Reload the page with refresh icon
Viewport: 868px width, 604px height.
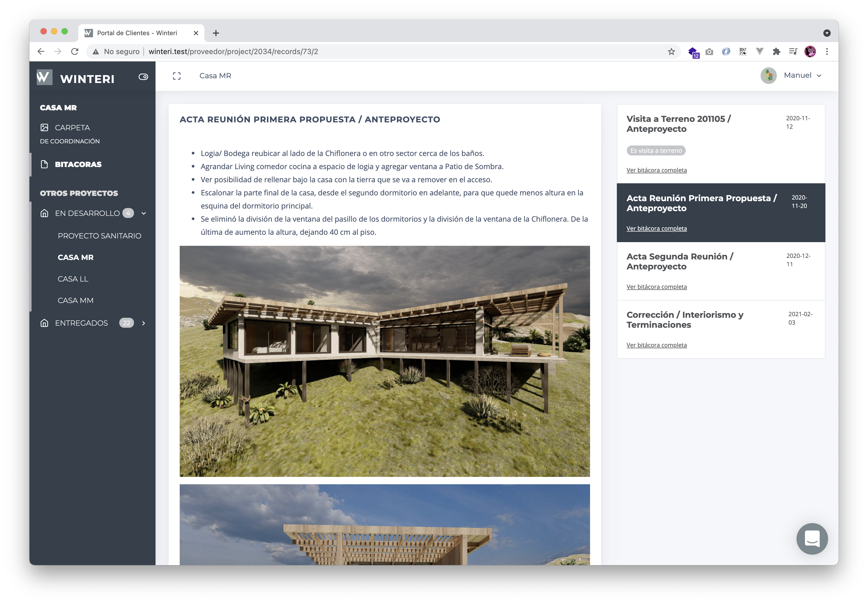pos(75,51)
